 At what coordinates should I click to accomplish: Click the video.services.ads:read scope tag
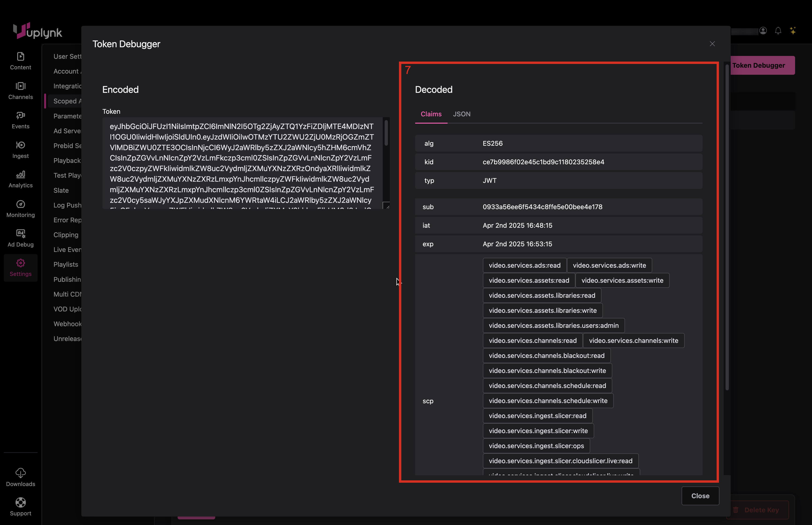524,266
